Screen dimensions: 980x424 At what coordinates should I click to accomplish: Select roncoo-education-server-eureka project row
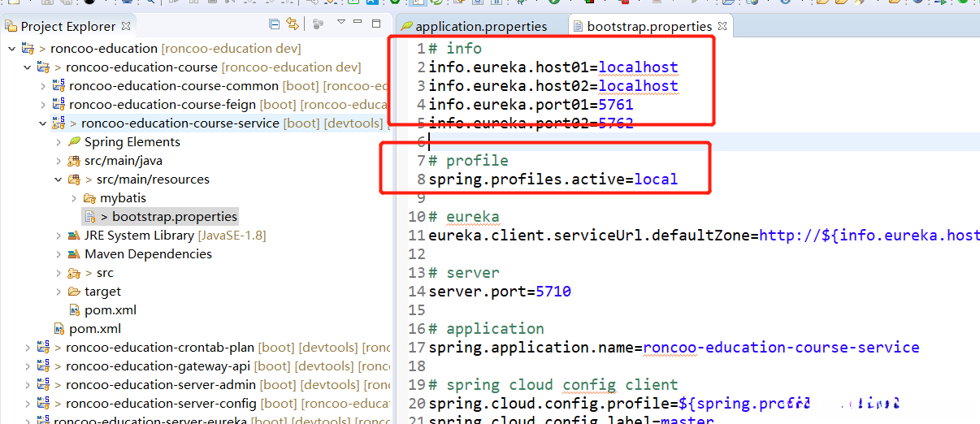[x=150, y=420]
